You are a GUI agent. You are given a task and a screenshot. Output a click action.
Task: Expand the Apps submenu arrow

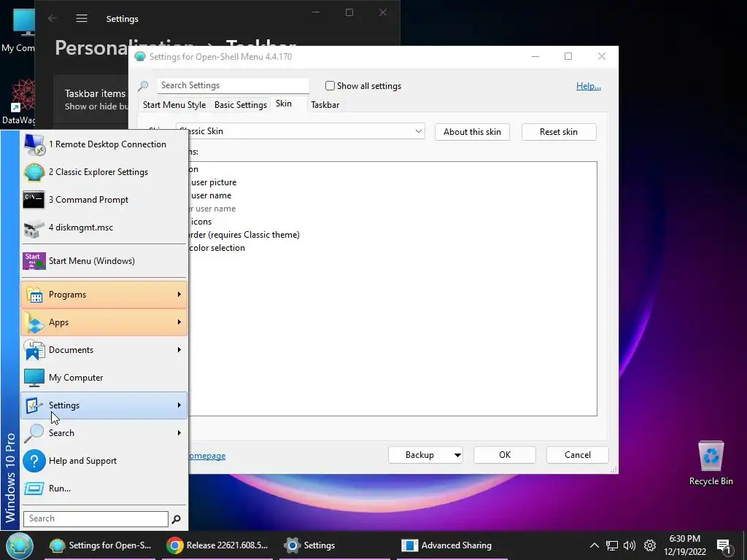tap(179, 322)
